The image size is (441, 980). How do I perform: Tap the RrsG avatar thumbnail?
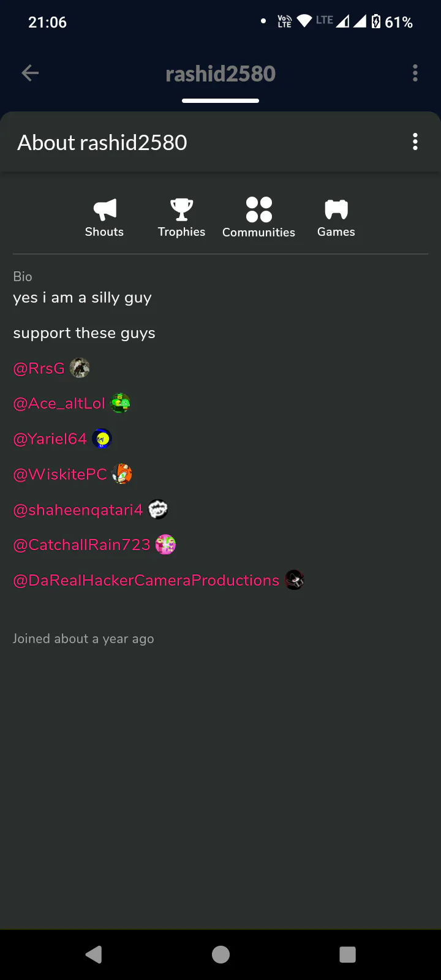80,368
